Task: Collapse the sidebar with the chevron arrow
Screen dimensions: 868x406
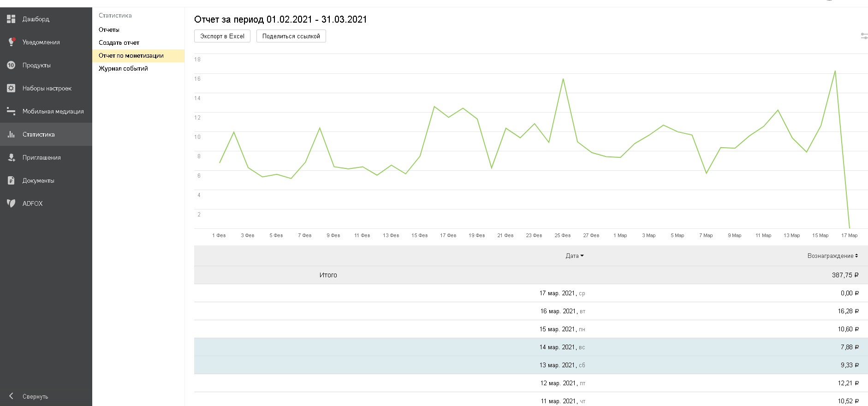Action: point(11,396)
